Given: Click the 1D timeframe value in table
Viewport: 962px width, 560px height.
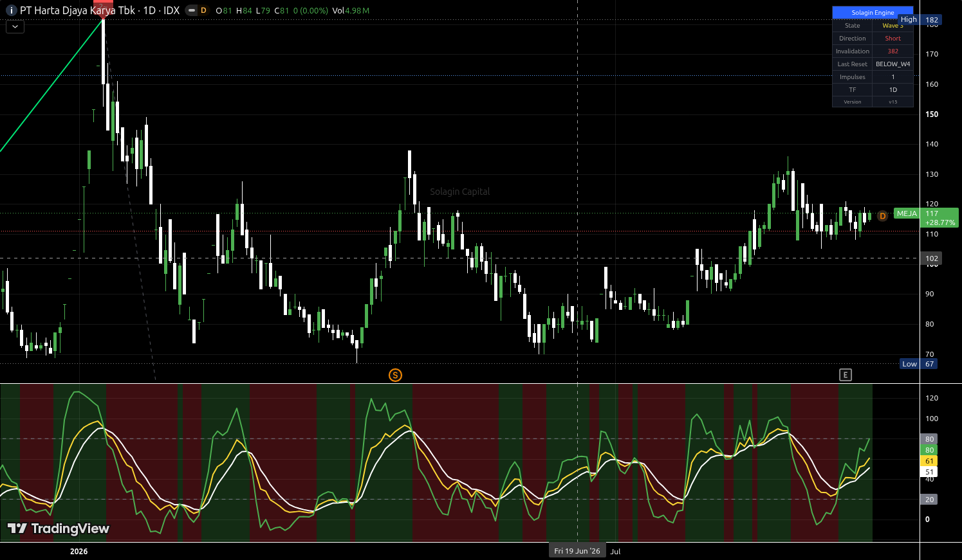Looking at the screenshot, I should tap(893, 90).
